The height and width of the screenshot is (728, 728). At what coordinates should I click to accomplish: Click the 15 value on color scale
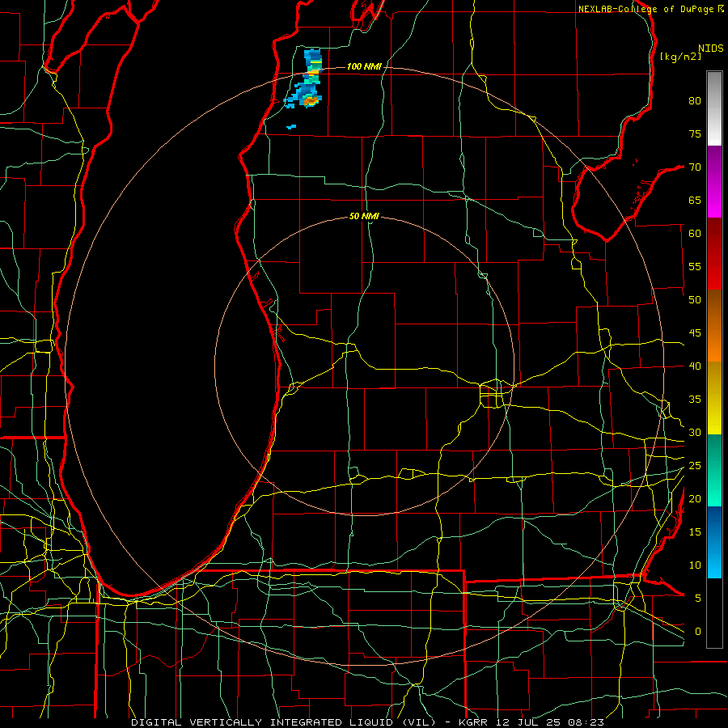pos(695,532)
